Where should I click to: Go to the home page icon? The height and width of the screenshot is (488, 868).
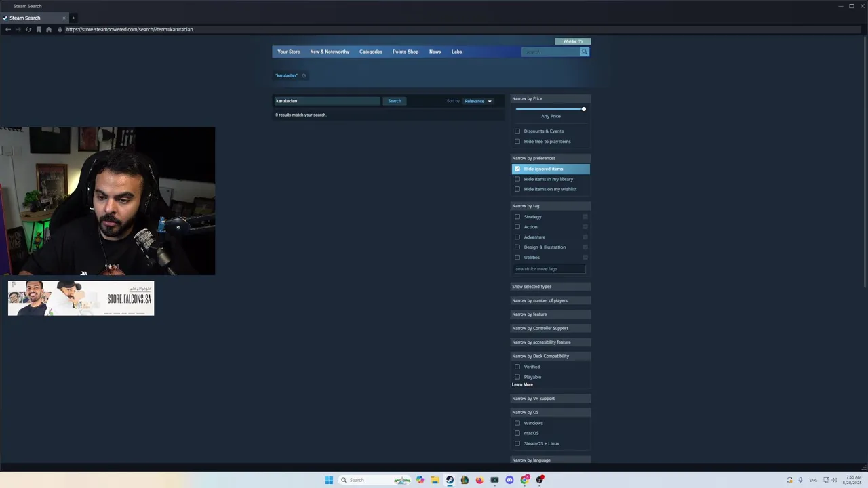(x=48, y=29)
